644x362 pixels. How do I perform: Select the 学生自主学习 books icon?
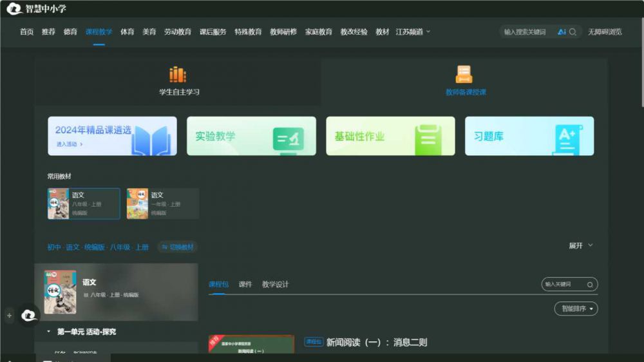[178, 75]
